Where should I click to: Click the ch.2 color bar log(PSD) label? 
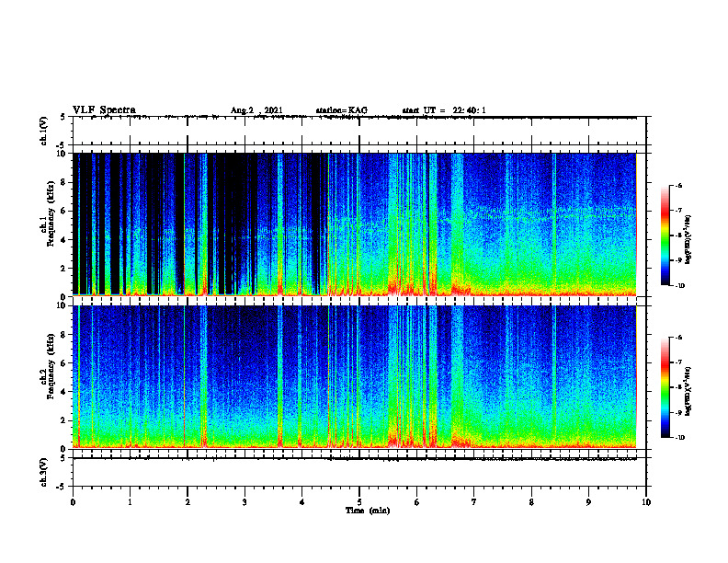(x=688, y=391)
